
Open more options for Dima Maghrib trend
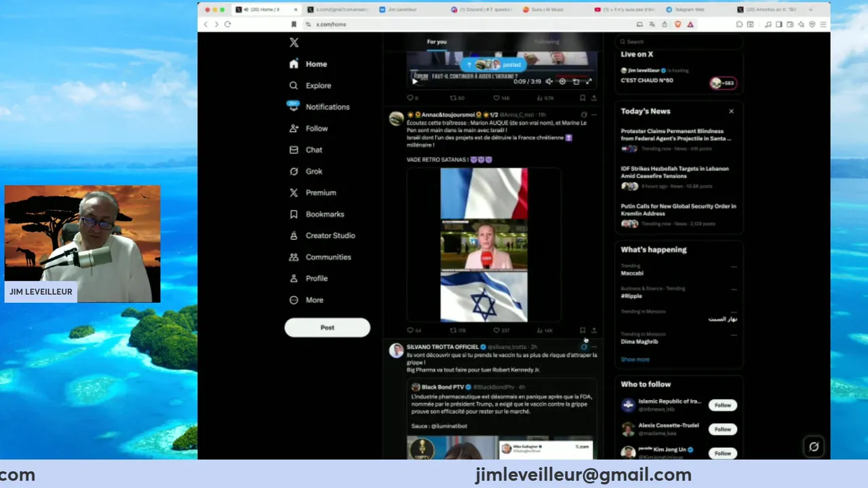click(x=734, y=335)
